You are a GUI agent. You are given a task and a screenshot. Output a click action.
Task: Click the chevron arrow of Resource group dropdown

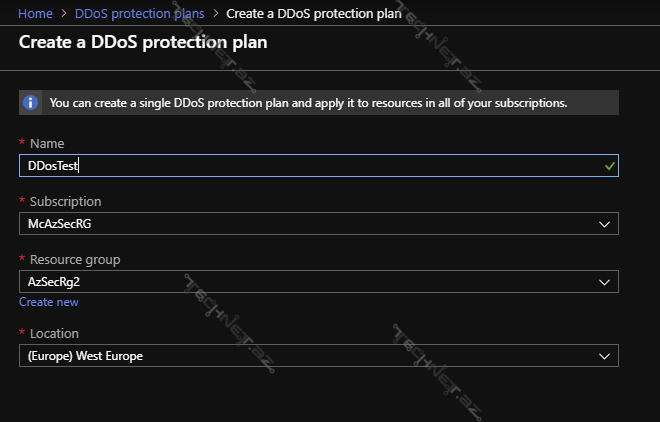tap(604, 282)
